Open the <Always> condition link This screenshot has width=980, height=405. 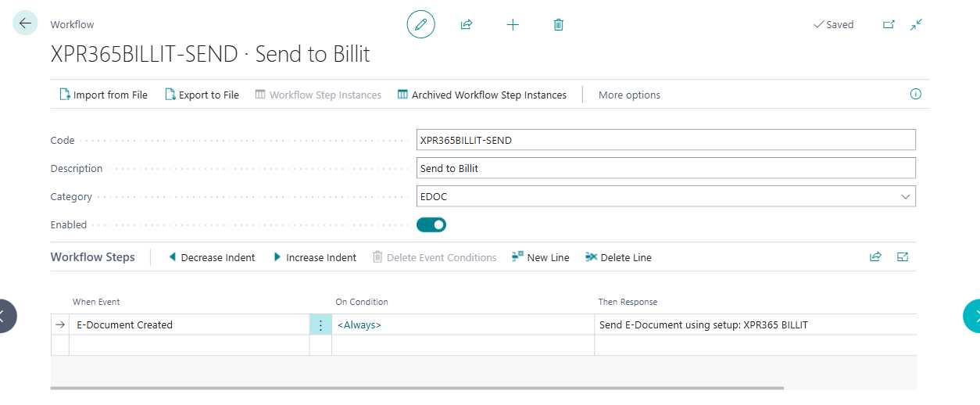tap(359, 325)
